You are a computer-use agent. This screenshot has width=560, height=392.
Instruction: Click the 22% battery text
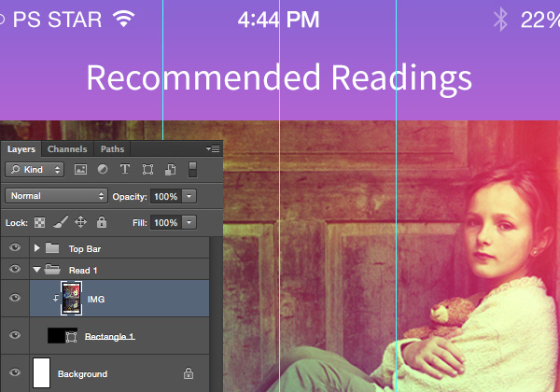(540, 20)
